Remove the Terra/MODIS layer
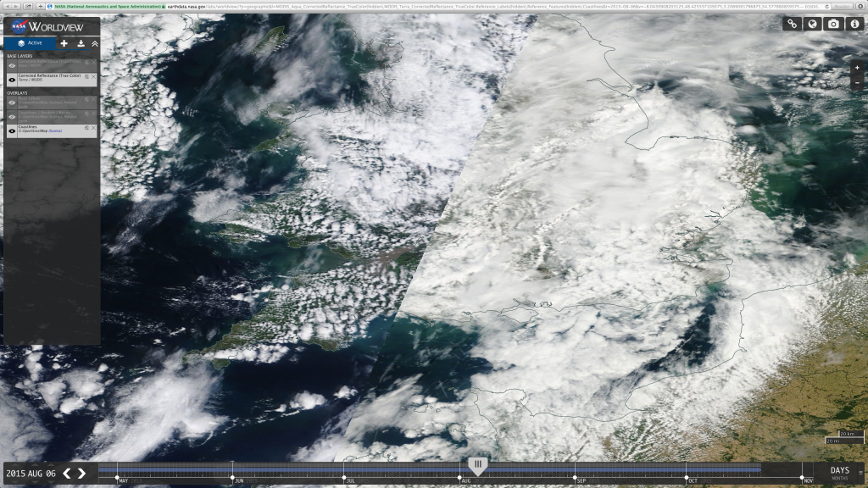 [93, 77]
